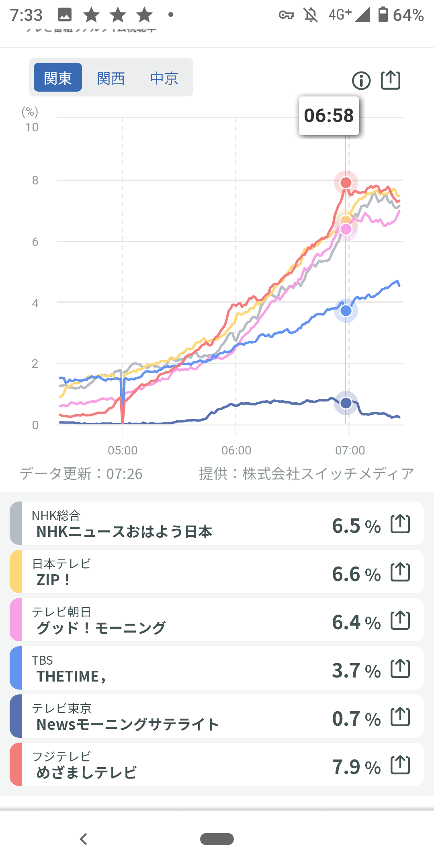Screen dimensions: 434x868
Task: Tap the yellow ZIP! color bar
Action: (16, 572)
